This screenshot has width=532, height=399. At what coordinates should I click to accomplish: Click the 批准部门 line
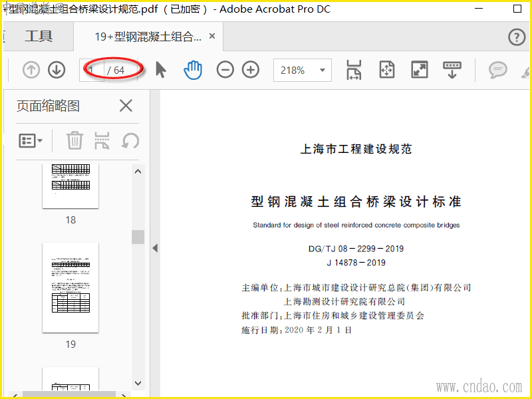[x=333, y=315]
